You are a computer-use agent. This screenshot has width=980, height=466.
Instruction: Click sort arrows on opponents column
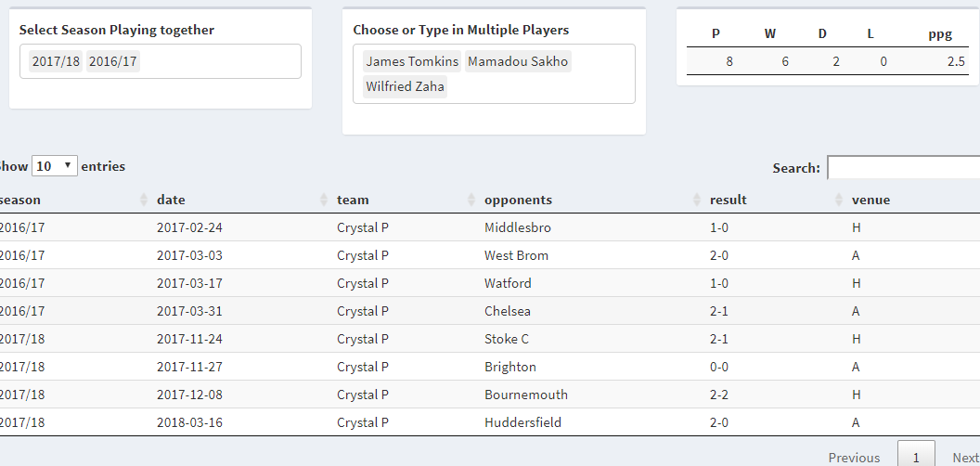click(696, 200)
